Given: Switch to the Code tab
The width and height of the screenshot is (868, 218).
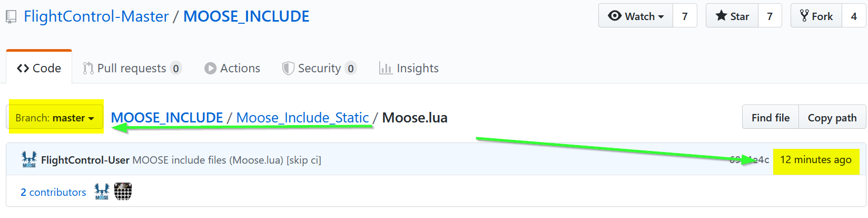Looking at the screenshot, I should click(x=39, y=68).
